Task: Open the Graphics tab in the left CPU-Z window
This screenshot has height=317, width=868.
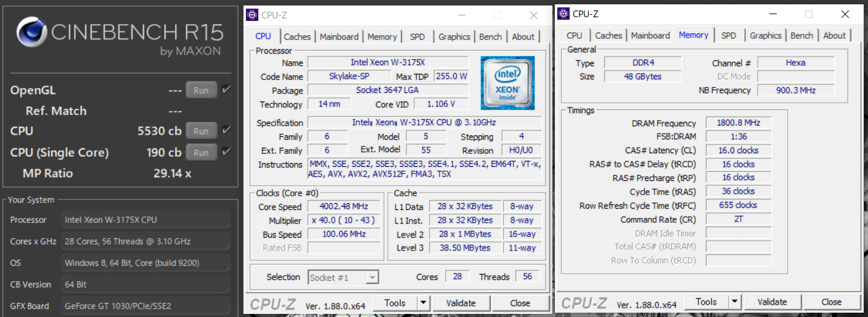Action: tap(454, 37)
